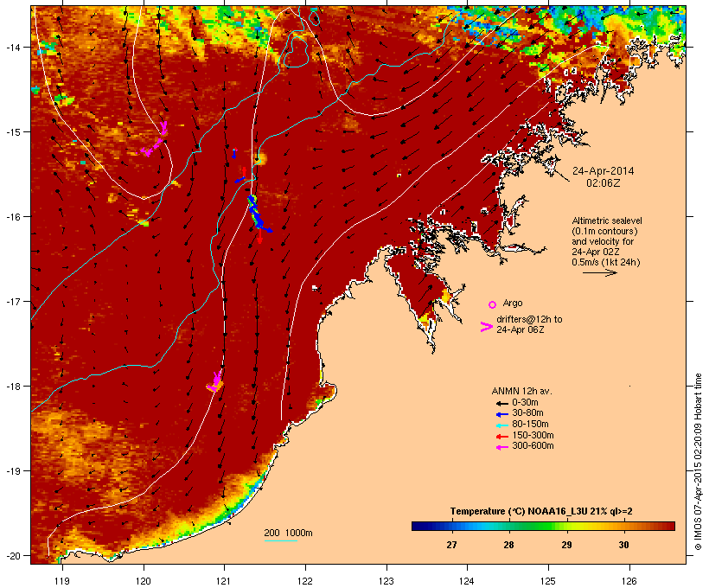
Task: Click the -18 latitude axis label
Action: tap(13, 387)
